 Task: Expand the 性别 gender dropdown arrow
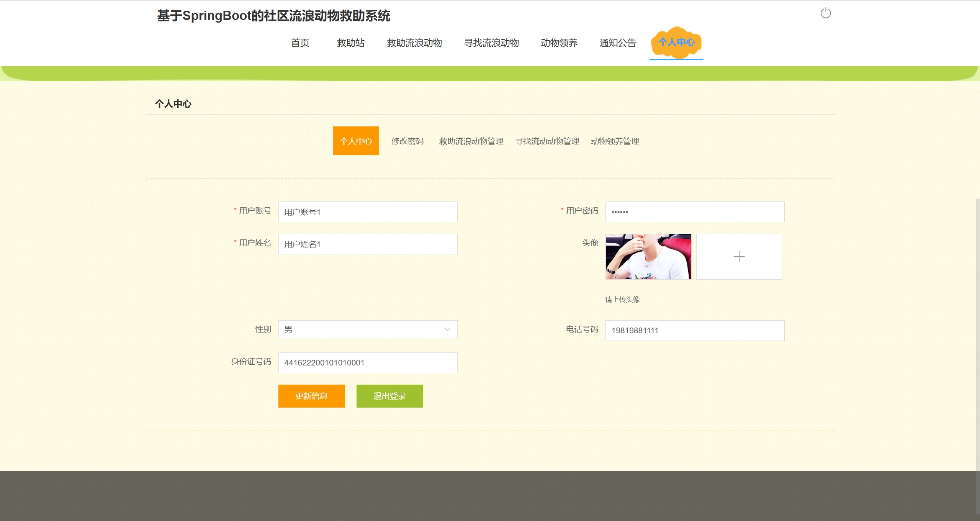coord(447,329)
